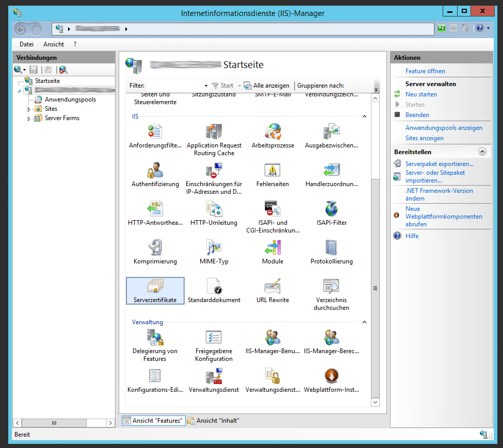503x448 pixels.
Task: Open the help dropdown in address bar
Action: click(488, 28)
